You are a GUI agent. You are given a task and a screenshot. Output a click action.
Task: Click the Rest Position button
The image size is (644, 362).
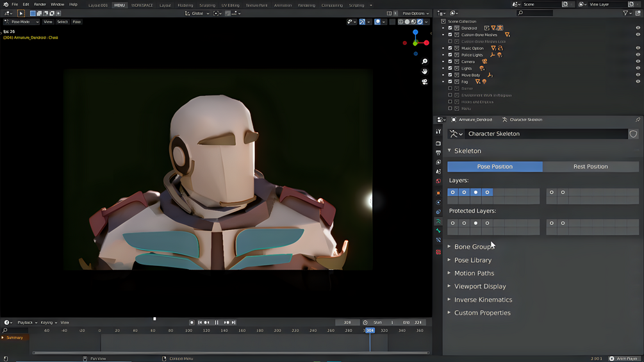[x=590, y=167]
